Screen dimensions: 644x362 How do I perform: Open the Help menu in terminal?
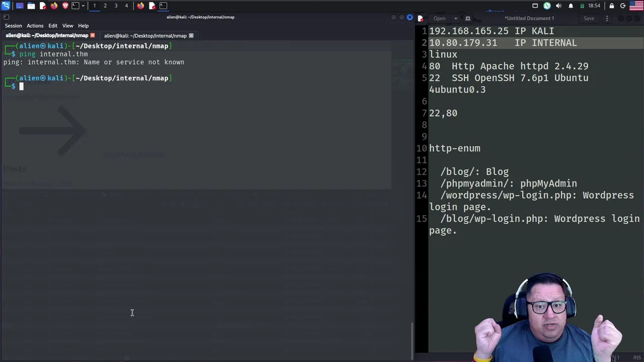point(83,26)
